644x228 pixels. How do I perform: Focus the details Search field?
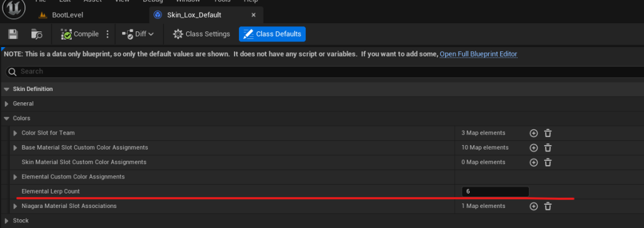pos(325,72)
